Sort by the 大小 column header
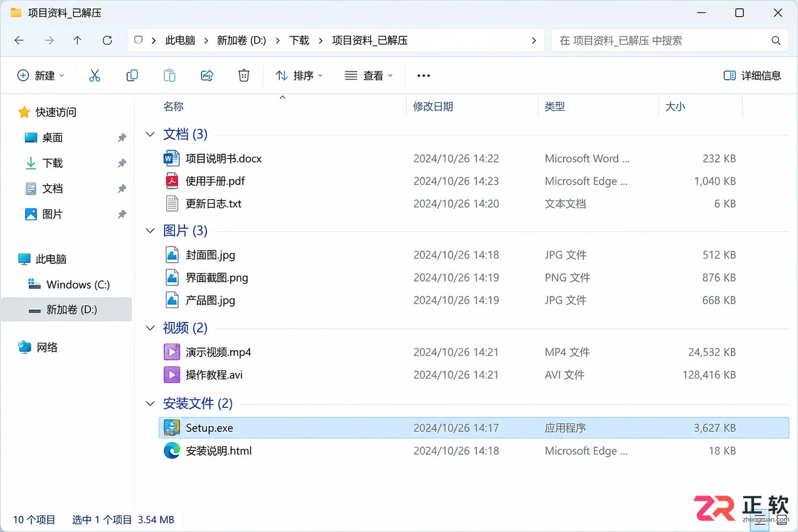The height and width of the screenshot is (532, 798). tap(675, 106)
